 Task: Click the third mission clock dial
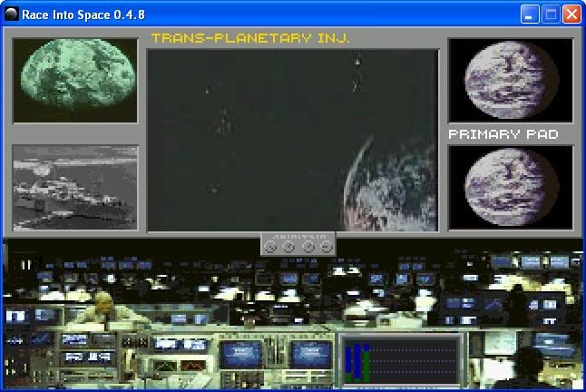click(x=308, y=247)
